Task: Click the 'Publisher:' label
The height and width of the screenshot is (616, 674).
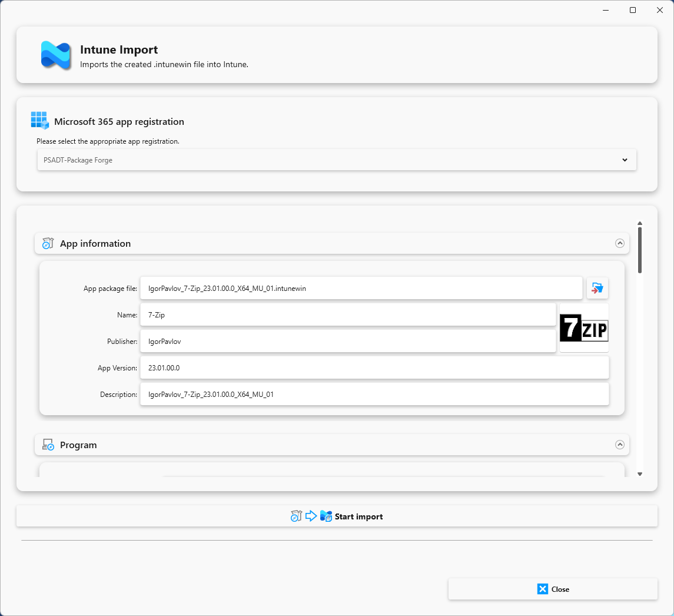Action: tap(122, 342)
